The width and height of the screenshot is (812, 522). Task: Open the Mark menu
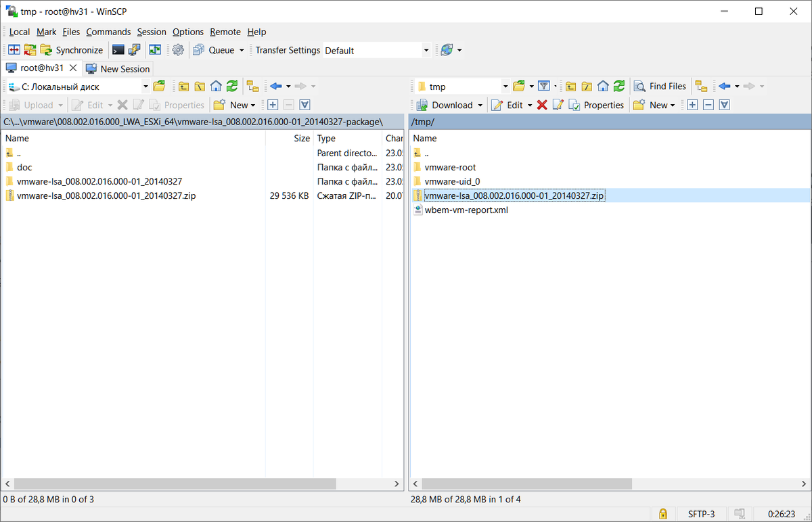pyautogui.click(x=47, y=32)
